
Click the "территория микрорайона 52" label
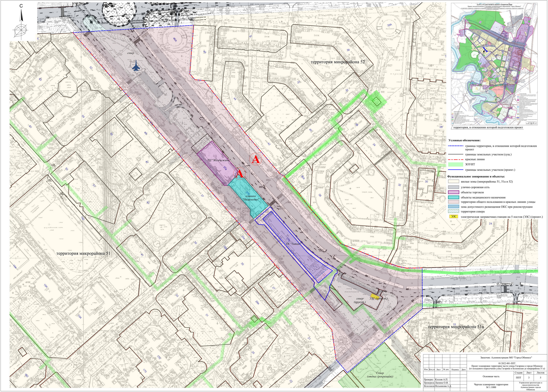pos(337,62)
